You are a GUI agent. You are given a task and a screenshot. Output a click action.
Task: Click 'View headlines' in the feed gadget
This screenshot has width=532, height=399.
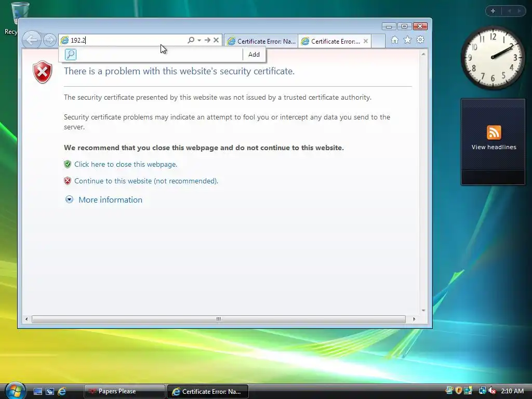(x=494, y=147)
